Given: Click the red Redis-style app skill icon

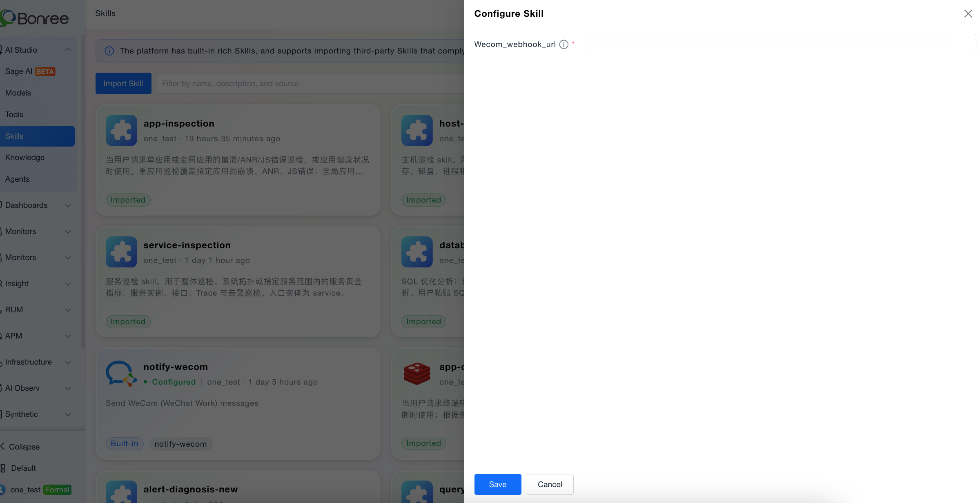Looking at the screenshot, I should [417, 374].
